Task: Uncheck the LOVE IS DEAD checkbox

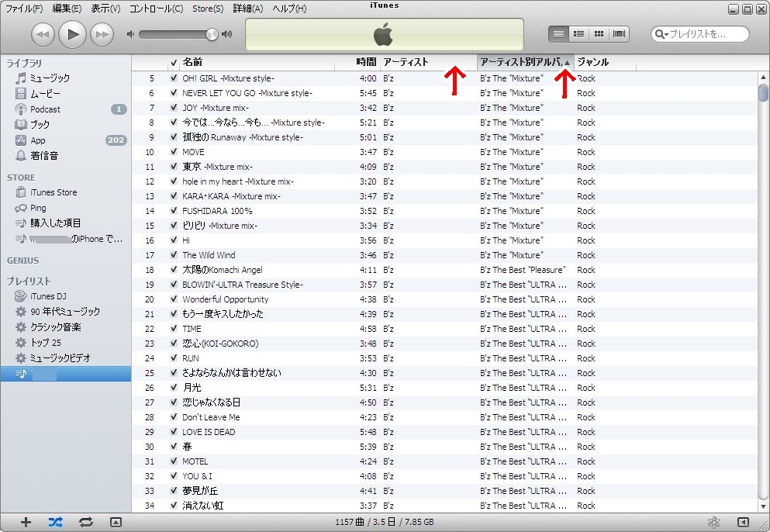Action: tap(174, 432)
